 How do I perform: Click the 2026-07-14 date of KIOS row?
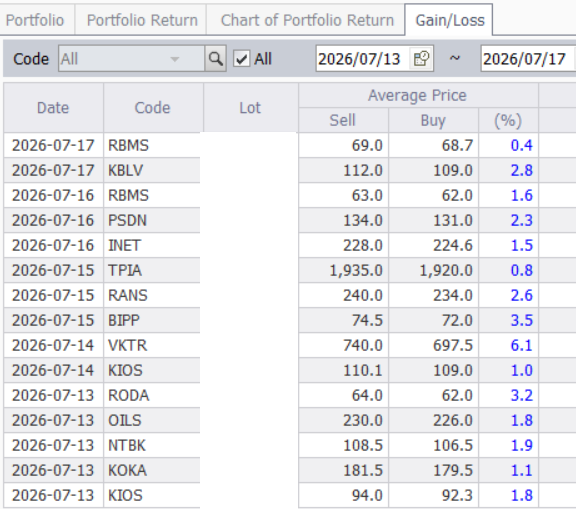pyautogui.click(x=53, y=370)
